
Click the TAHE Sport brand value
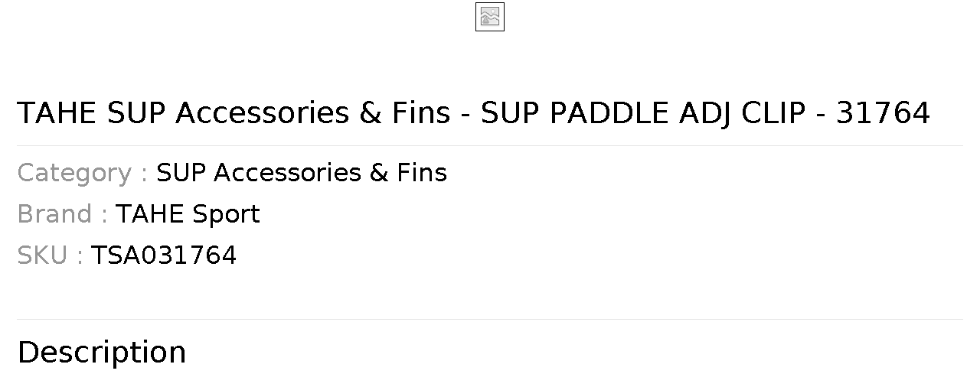point(188,214)
